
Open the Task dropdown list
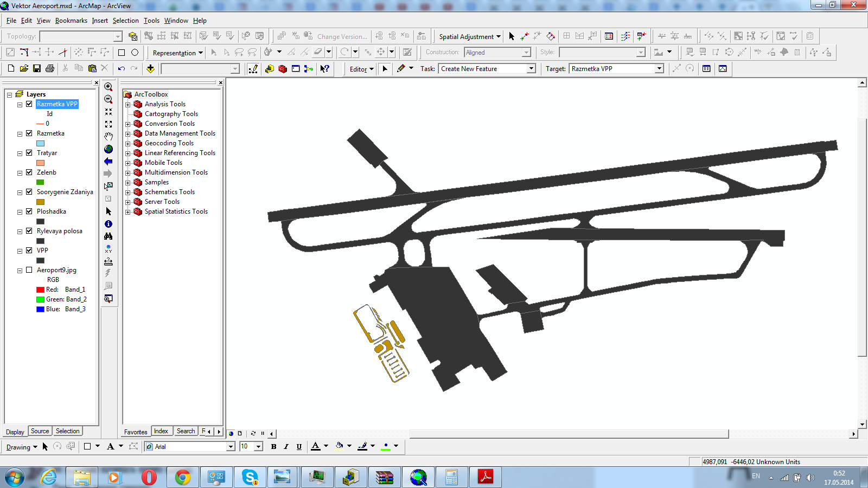point(531,69)
